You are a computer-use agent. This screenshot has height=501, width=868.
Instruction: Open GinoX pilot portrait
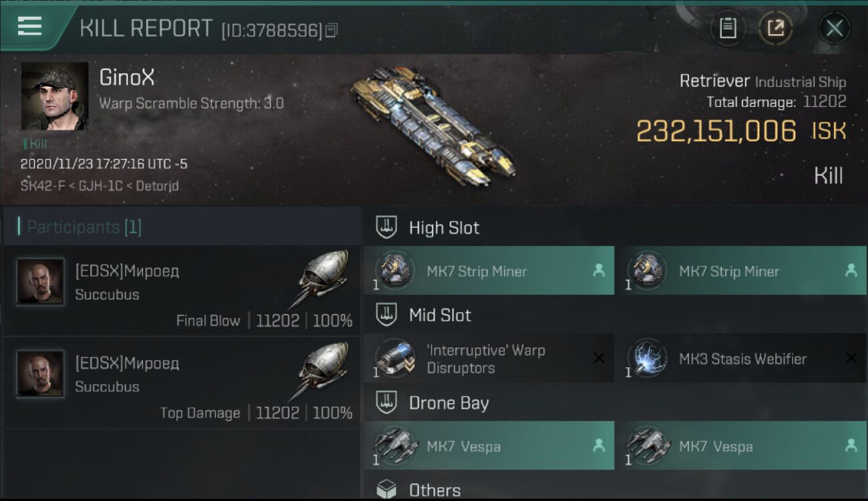(55, 96)
